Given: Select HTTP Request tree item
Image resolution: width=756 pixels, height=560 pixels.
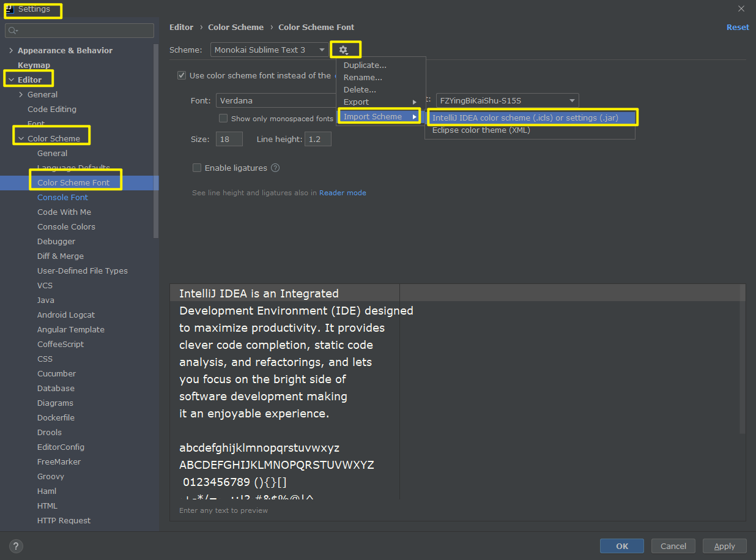Looking at the screenshot, I should pos(64,520).
